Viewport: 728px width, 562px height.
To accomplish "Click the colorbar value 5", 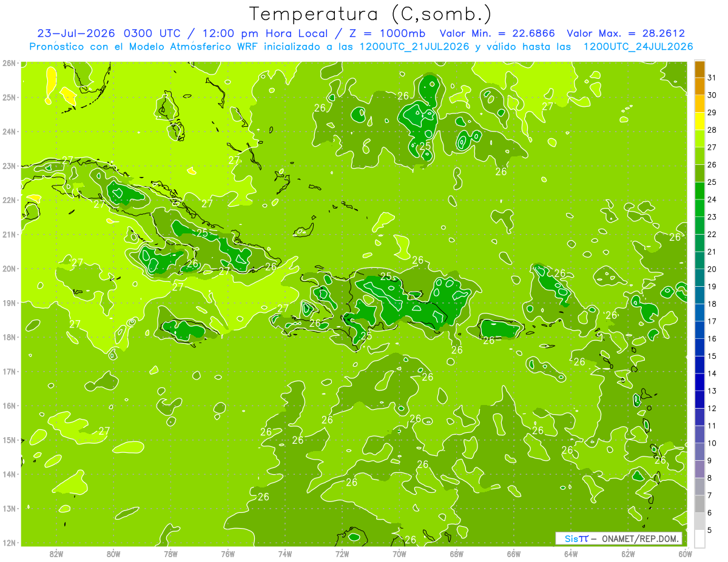I will point(710,530).
